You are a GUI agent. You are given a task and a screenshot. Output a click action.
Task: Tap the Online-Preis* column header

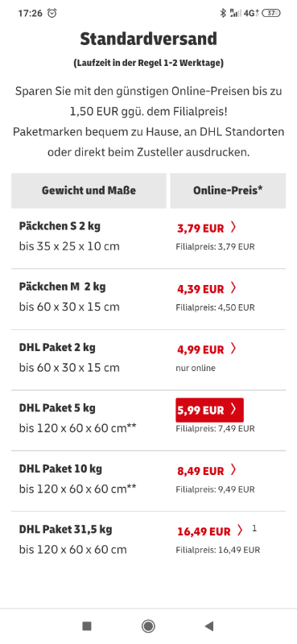tap(228, 191)
